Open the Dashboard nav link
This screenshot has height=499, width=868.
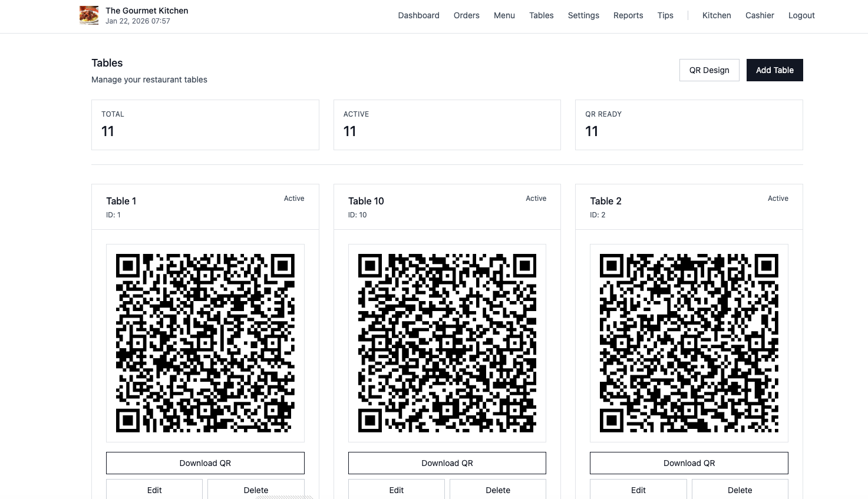pos(418,15)
